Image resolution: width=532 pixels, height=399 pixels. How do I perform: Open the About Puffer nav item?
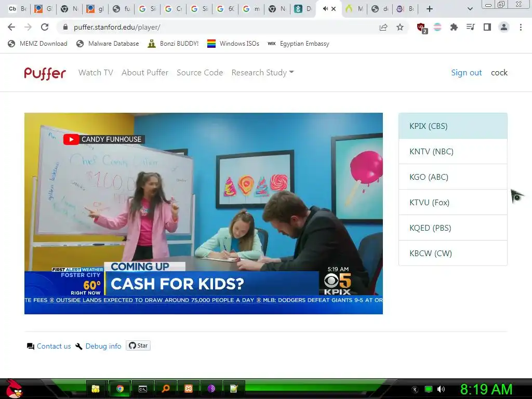[145, 73]
